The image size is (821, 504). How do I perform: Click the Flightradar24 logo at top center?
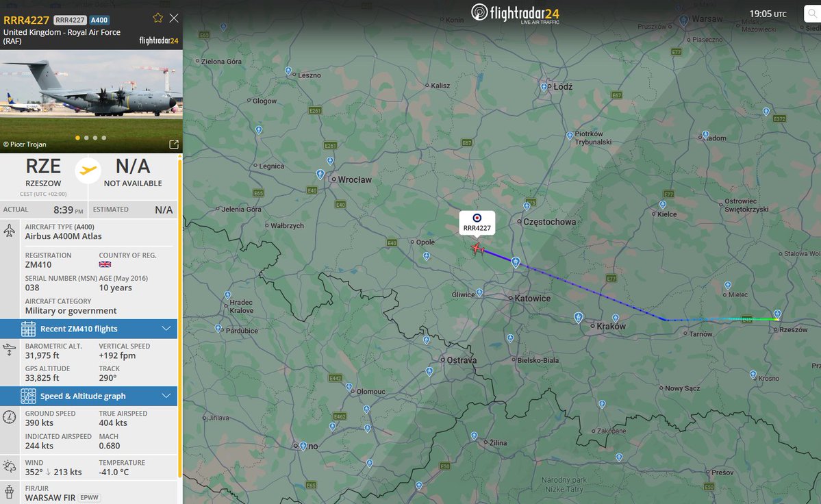click(515, 14)
